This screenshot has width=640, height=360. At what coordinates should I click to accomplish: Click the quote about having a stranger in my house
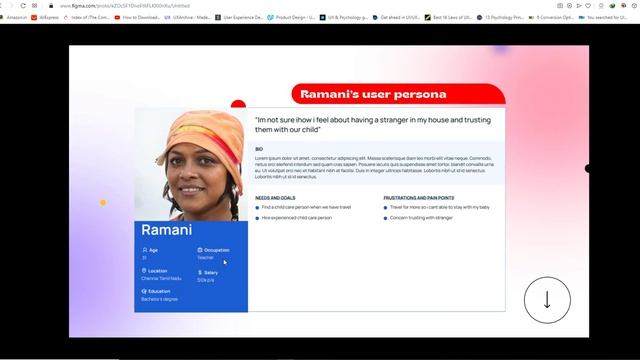coord(373,125)
